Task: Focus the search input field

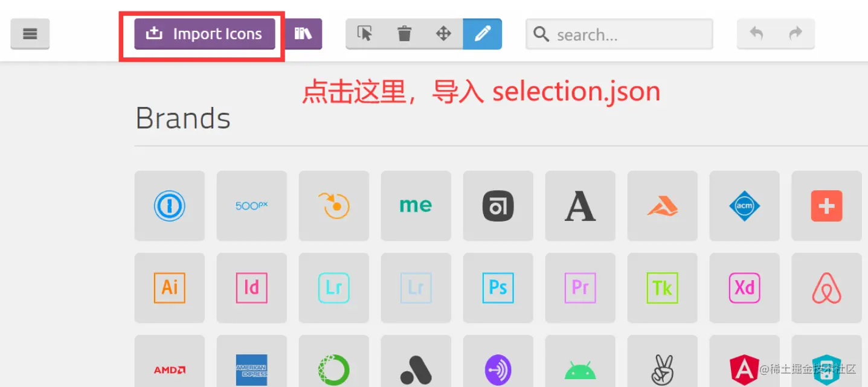Action: point(619,34)
